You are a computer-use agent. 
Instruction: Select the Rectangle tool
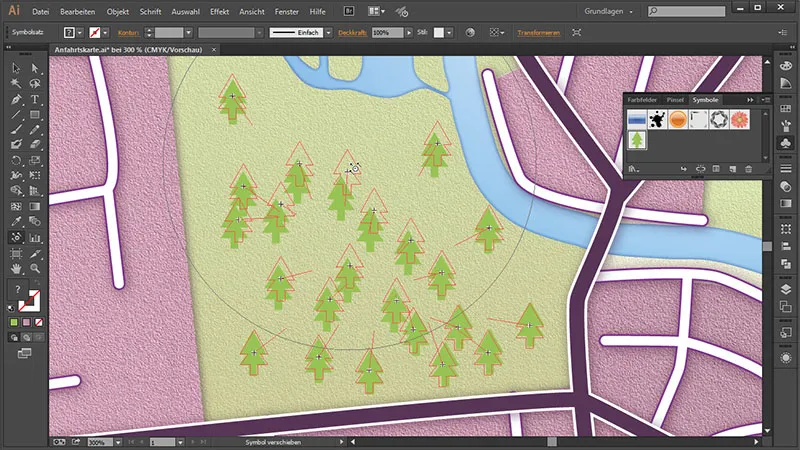tap(35, 114)
